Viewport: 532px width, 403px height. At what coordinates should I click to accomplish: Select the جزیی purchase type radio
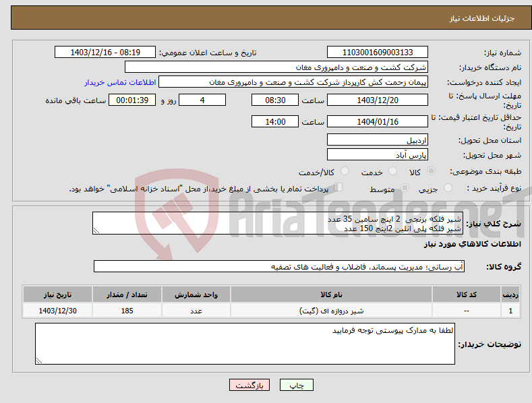click(x=448, y=187)
